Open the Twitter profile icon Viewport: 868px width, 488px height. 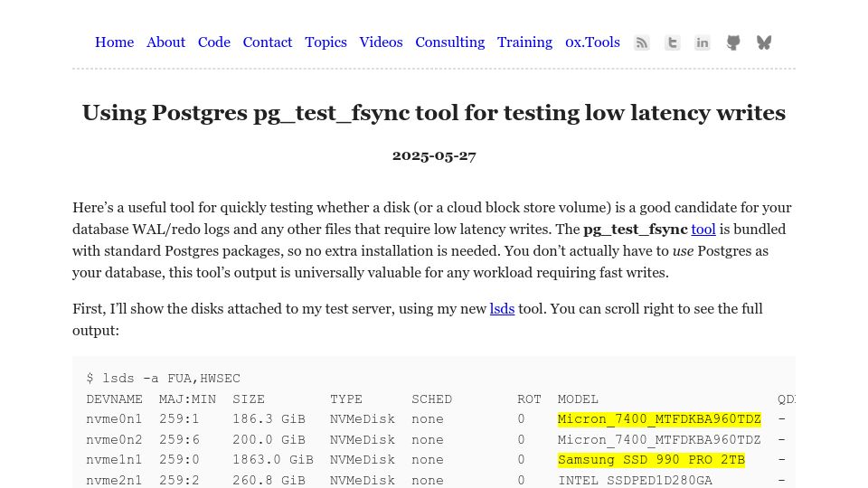coord(672,42)
